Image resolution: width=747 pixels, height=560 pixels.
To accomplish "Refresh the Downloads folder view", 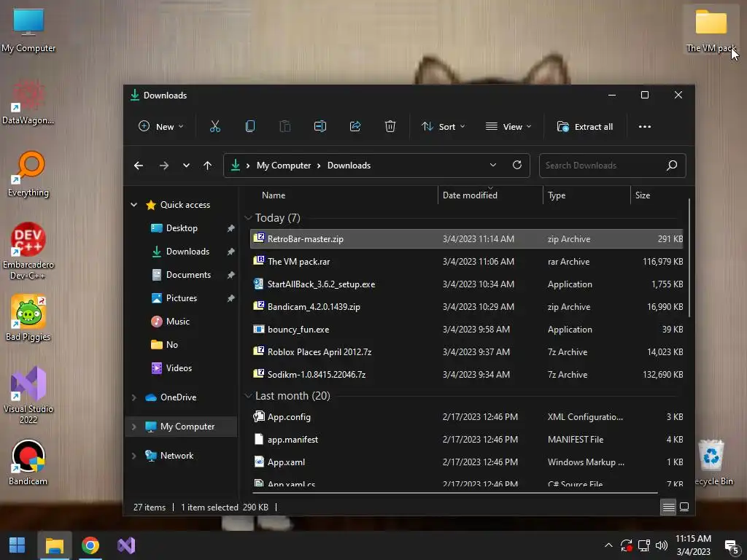I will pyautogui.click(x=517, y=166).
